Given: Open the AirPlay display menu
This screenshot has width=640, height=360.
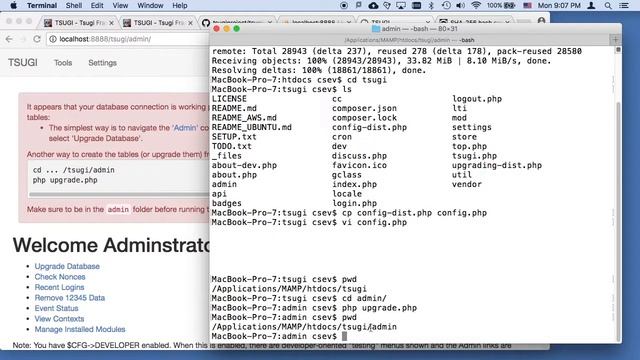Looking at the screenshot, I should tap(401, 5).
